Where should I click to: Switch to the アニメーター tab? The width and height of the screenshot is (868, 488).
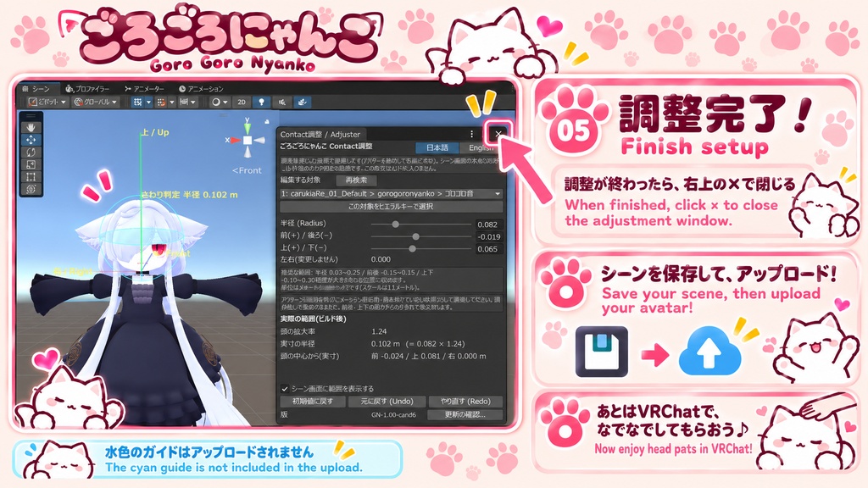point(144,88)
